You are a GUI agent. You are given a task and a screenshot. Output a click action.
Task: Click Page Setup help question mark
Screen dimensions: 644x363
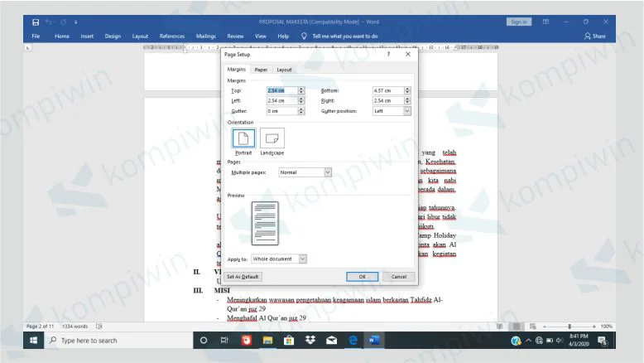pos(388,54)
